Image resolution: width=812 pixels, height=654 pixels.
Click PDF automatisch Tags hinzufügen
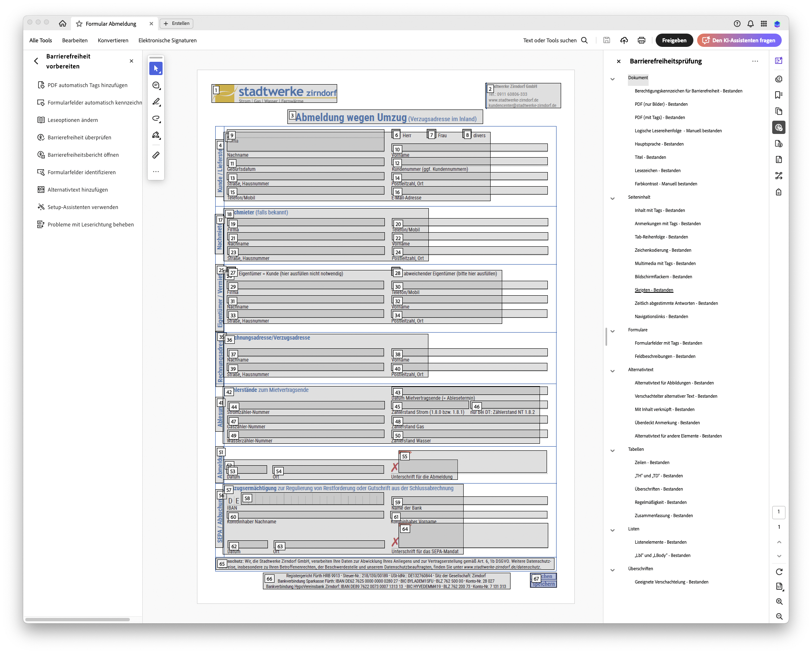point(87,85)
